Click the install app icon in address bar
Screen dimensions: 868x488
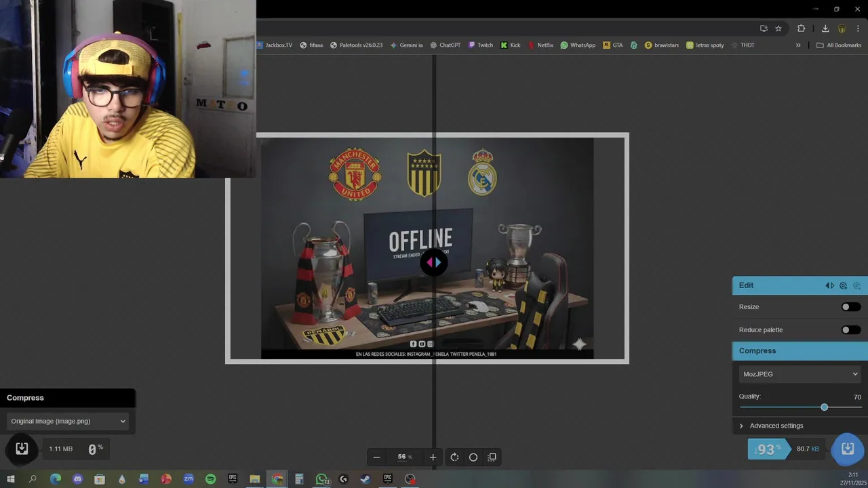(764, 28)
